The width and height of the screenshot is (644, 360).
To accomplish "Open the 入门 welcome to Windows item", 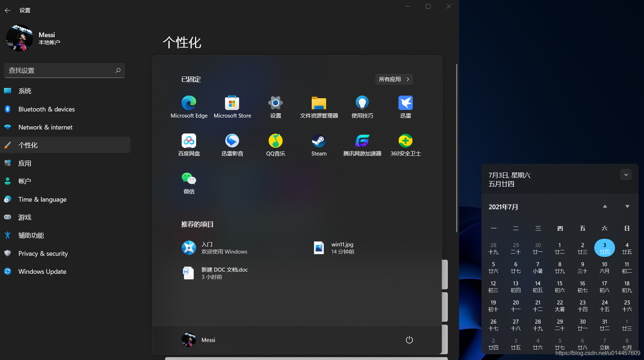I will click(215, 248).
